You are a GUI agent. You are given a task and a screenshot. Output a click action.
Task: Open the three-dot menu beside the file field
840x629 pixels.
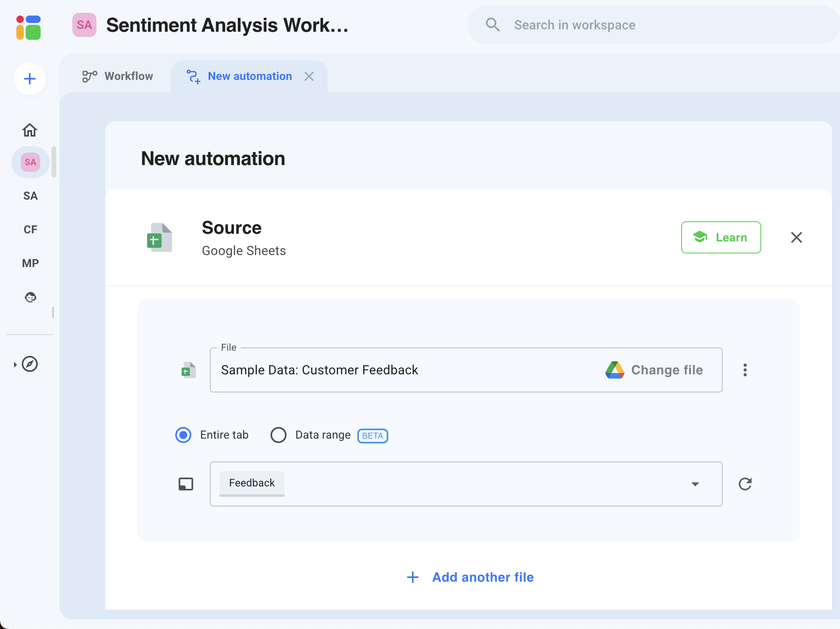(745, 370)
